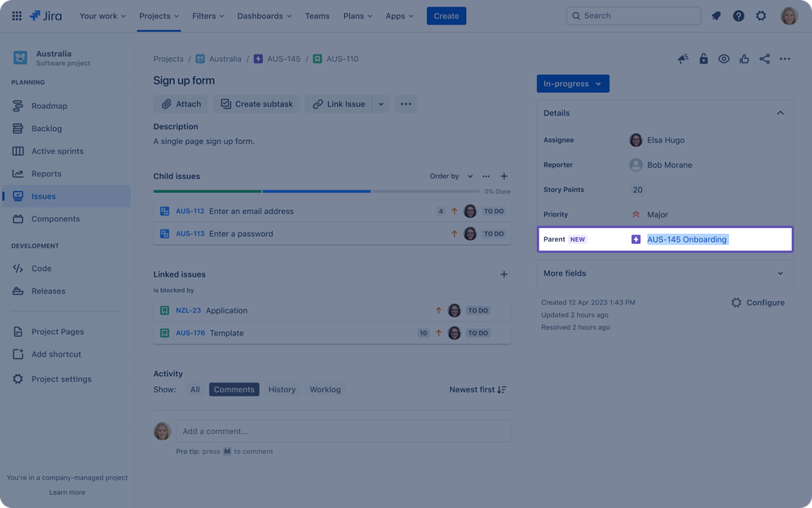This screenshot has height=508, width=812.
Task: Click the Add a comment field
Action: click(343, 431)
